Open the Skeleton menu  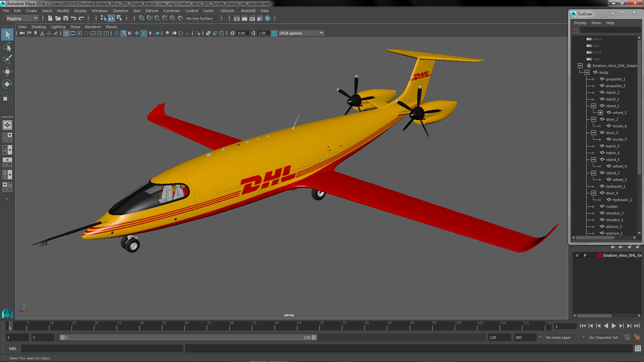[120, 11]
